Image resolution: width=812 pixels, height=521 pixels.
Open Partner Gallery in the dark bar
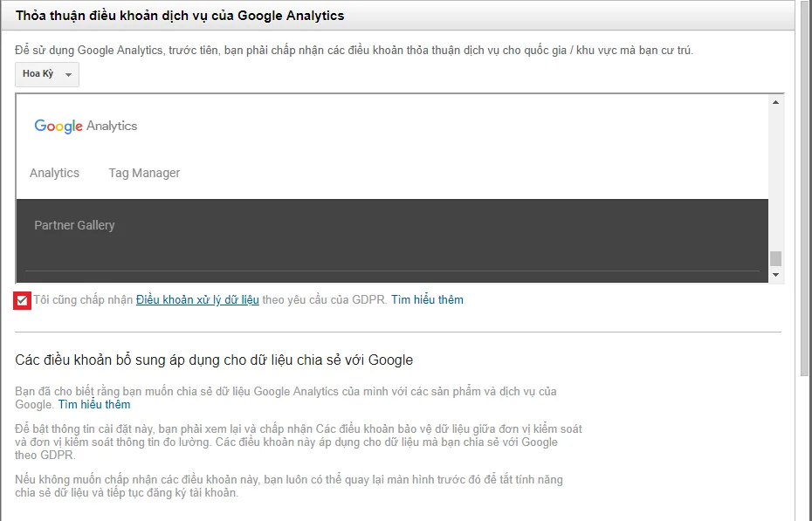(74, 225)
